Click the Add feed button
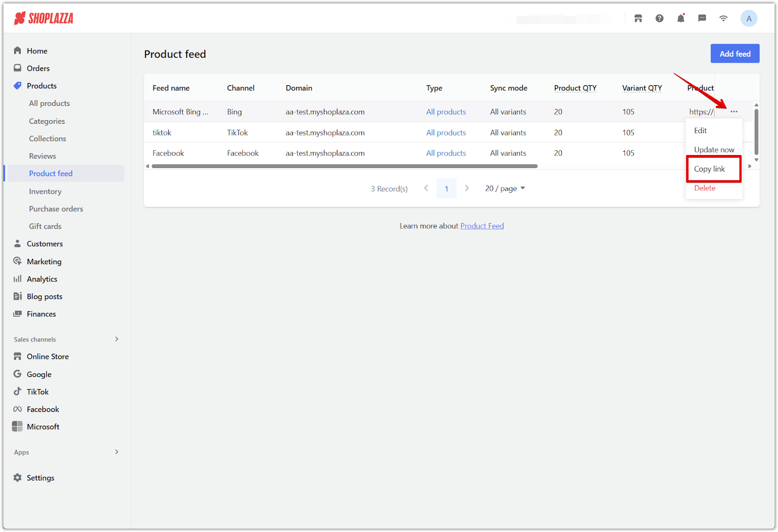Viewport: 778px width, 532px height. pyautogui.click(x=735, y=53)
